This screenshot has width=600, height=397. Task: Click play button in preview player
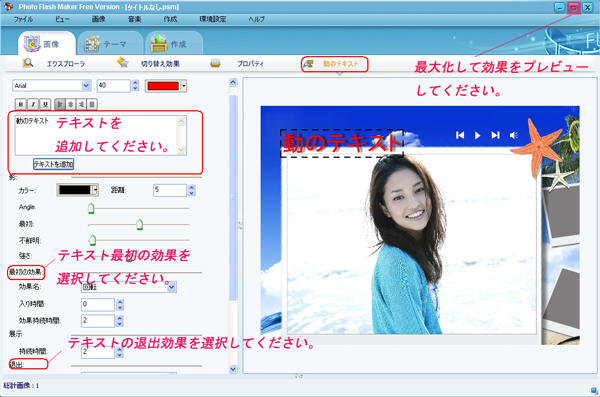click(477, 135)
